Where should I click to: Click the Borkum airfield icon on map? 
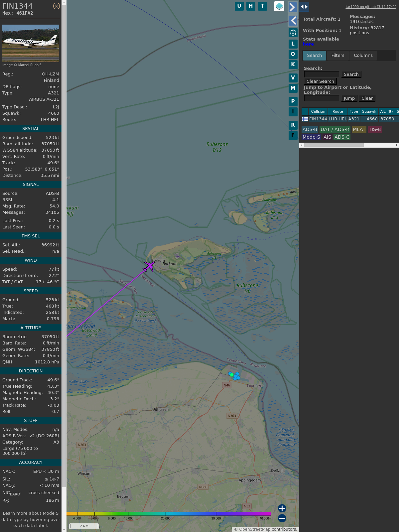pos(178,256)
